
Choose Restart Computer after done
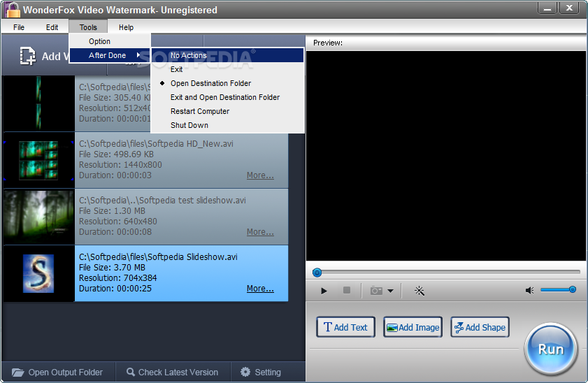(x=228, y=111)
